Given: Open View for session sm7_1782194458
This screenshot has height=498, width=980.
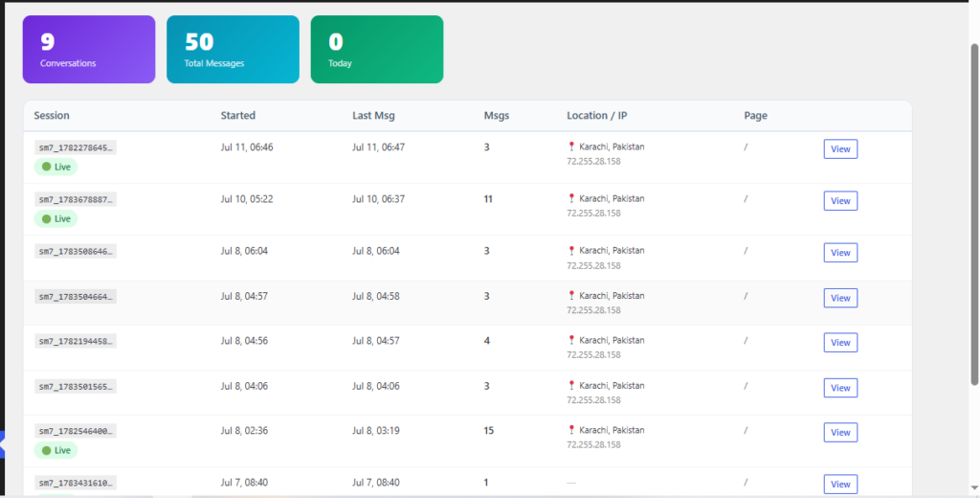Looking at the screenshot, I should [x=840, y=343].
